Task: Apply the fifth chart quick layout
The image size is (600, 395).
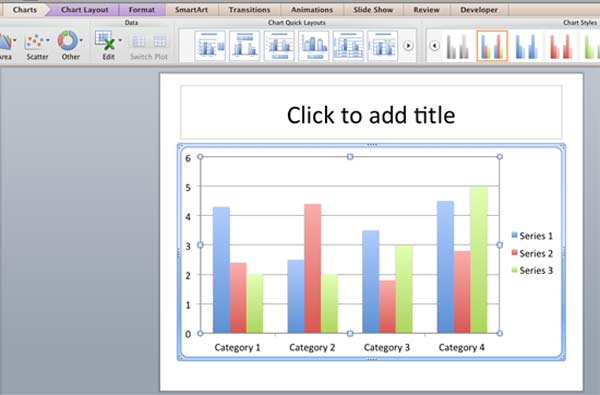Action: pyautogui.click(x=348, y=46)
